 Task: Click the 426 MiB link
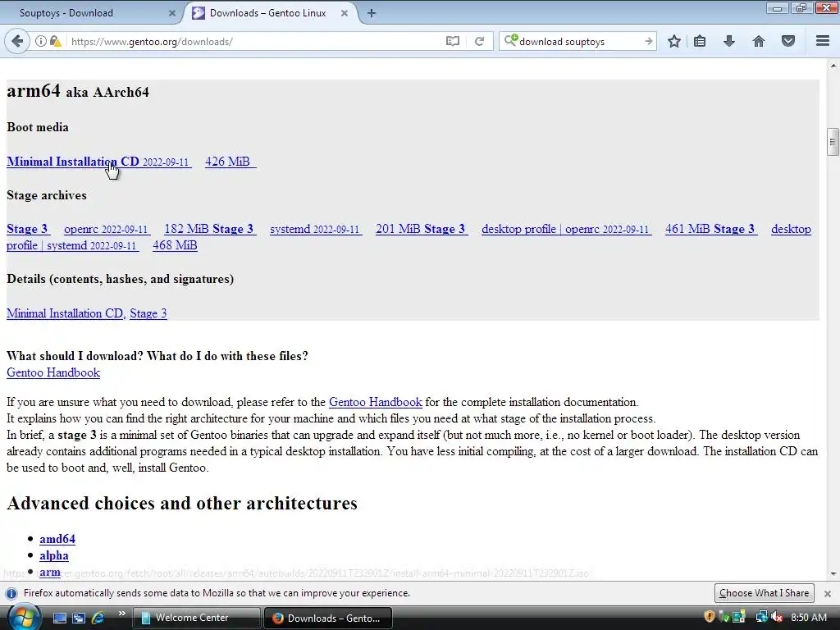tap(231, 162)
